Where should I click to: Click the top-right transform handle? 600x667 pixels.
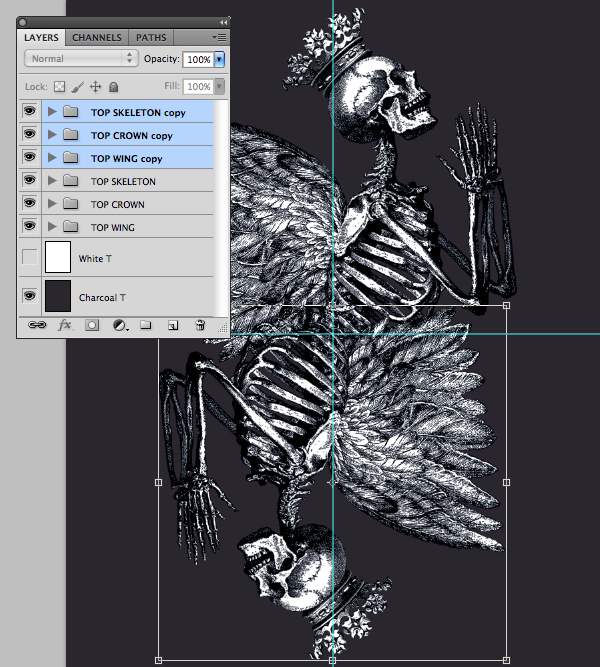tap(506, 305)
